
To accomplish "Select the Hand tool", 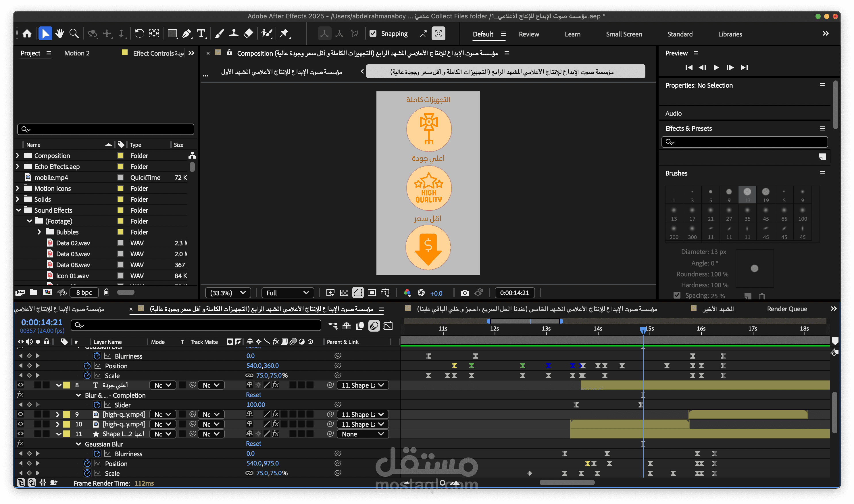I will click(60, 34).
